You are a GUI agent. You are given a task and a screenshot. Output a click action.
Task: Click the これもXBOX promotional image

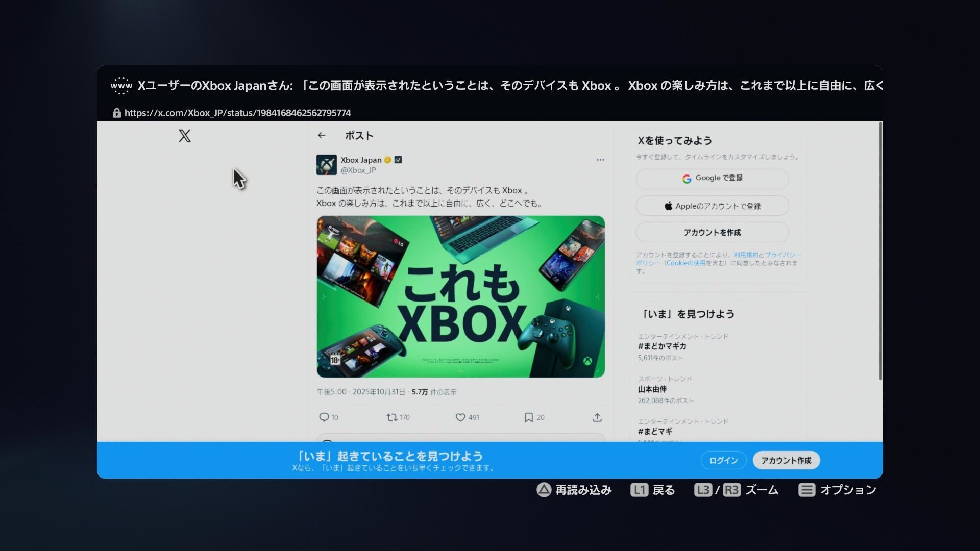460,296
